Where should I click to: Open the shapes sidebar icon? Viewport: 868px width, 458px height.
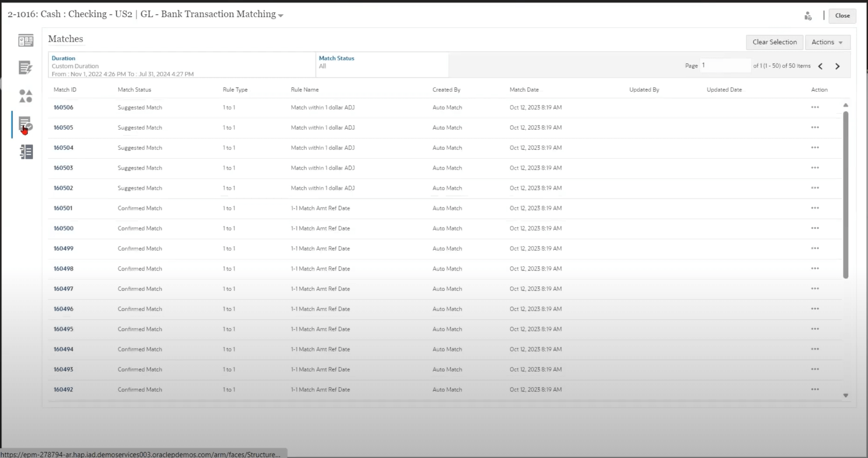(x=26, y=96)
